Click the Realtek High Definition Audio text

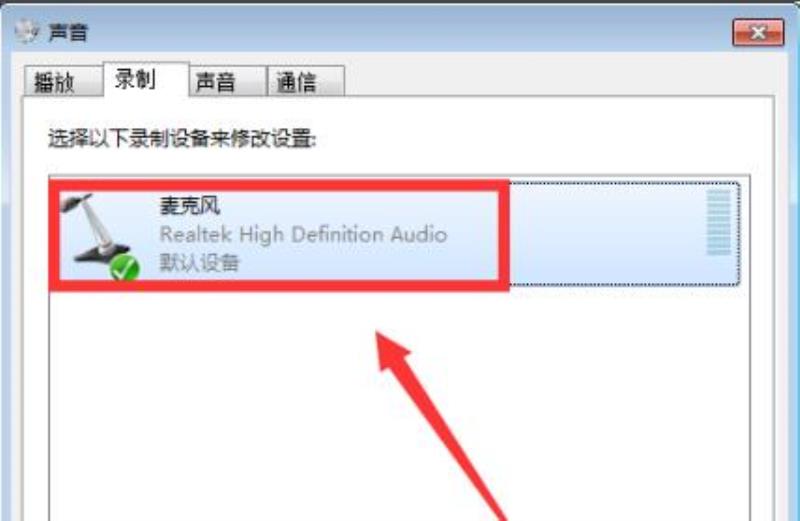(x=304, y=235)
